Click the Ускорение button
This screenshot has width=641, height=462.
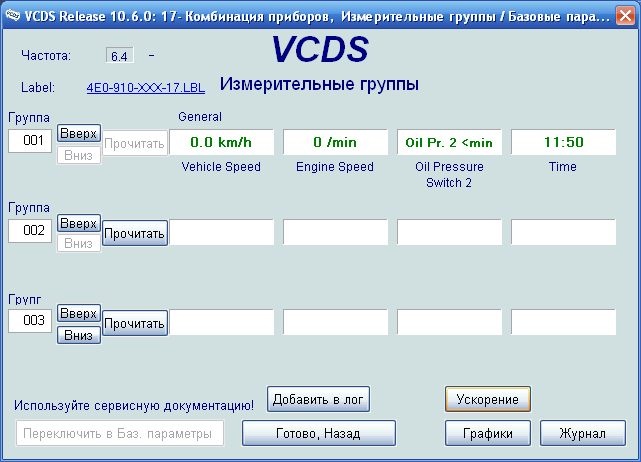(x=488, y=399)
